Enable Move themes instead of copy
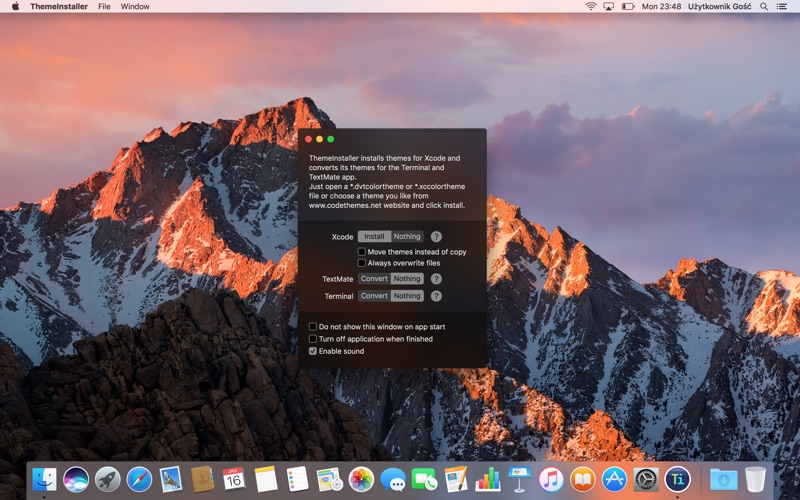The image size is (800, 500). pyautogui.click(x=362, y=252)
